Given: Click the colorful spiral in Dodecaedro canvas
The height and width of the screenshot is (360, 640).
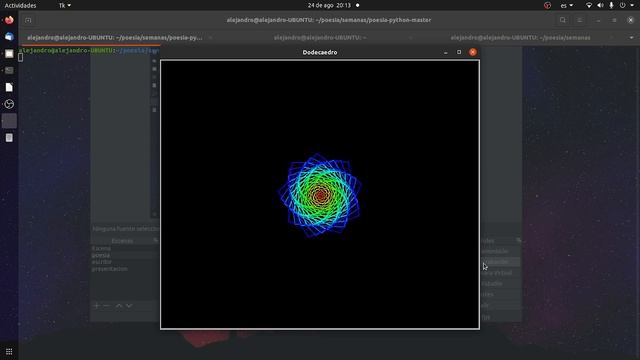Looking at the screenshot, I should (x=320, y=195).
